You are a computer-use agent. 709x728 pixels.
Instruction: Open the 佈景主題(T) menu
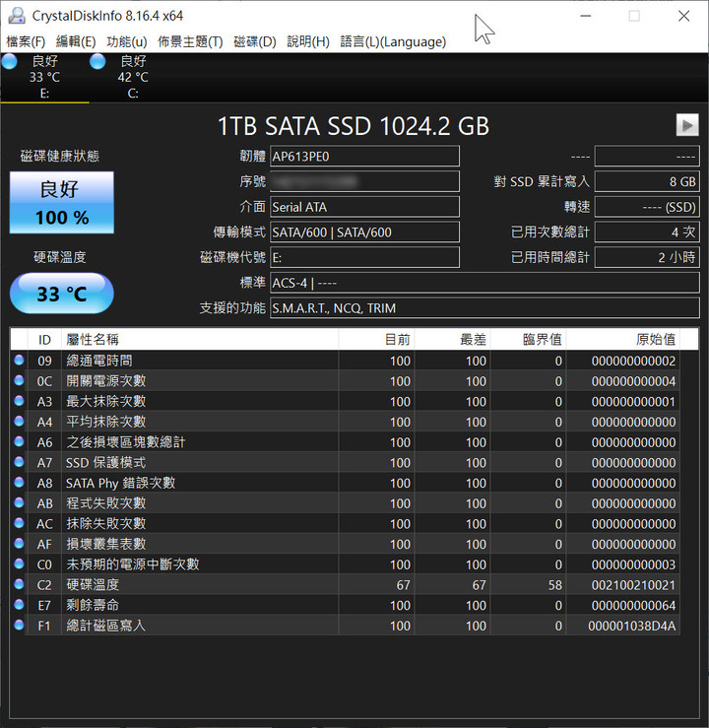190,41
